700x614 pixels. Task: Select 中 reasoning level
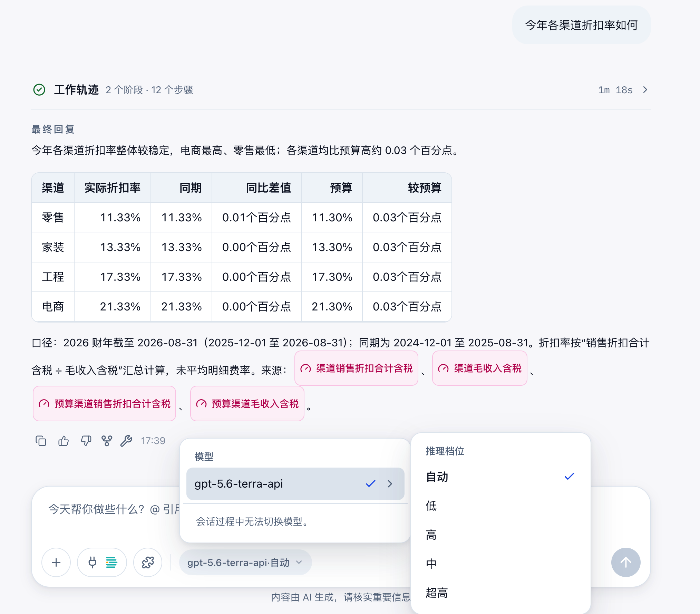pos(500,564)
